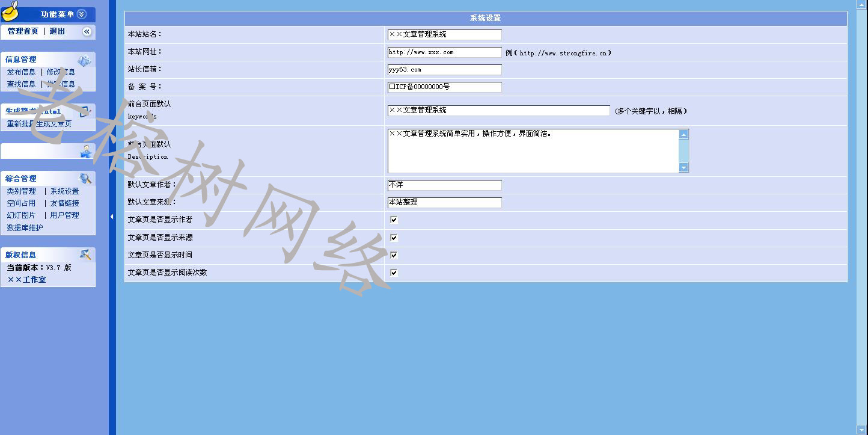Click the 综合管理 magnifier icon
The height and width of the screenshot is (435, 868).
[x=85, y=178]
